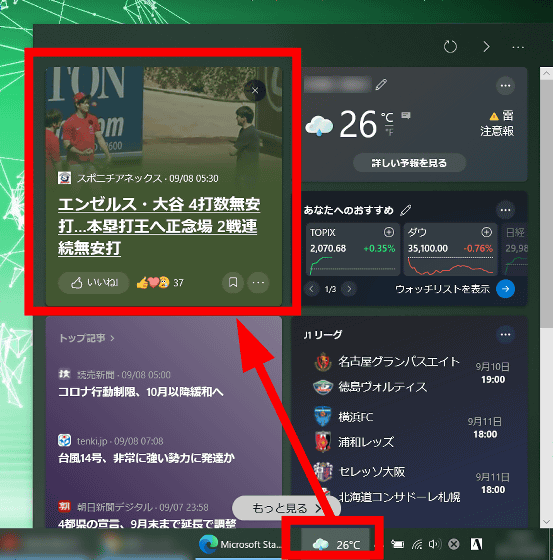Viewport: 553px width, 560px height.
Task: Select 徳島ヴォルティス team row
Action: tap(370, 387)
